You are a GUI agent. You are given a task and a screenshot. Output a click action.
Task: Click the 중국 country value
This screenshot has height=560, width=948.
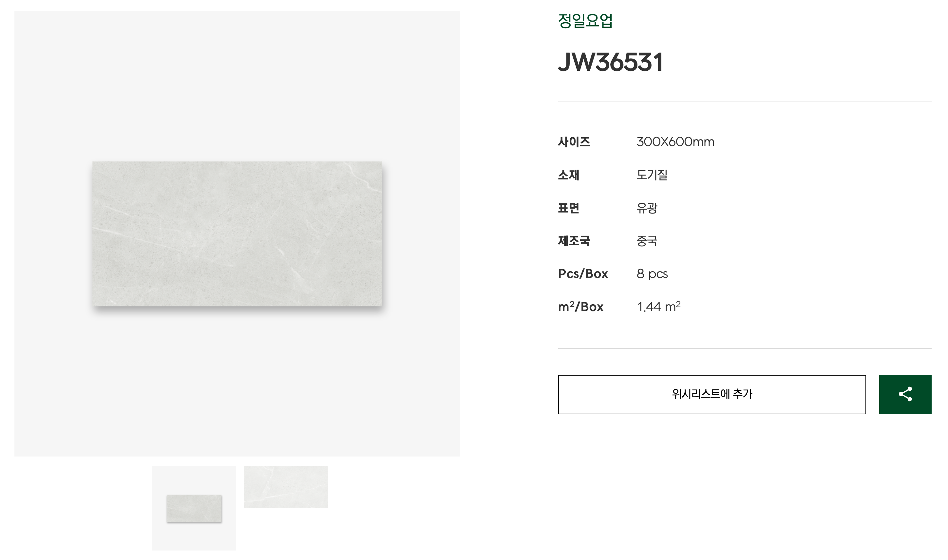(647, 241)
